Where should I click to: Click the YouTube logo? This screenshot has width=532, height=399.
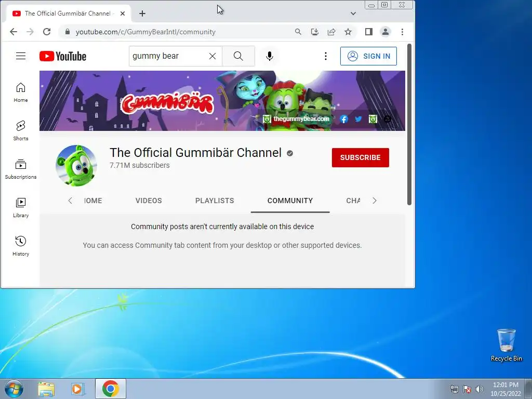63,56
